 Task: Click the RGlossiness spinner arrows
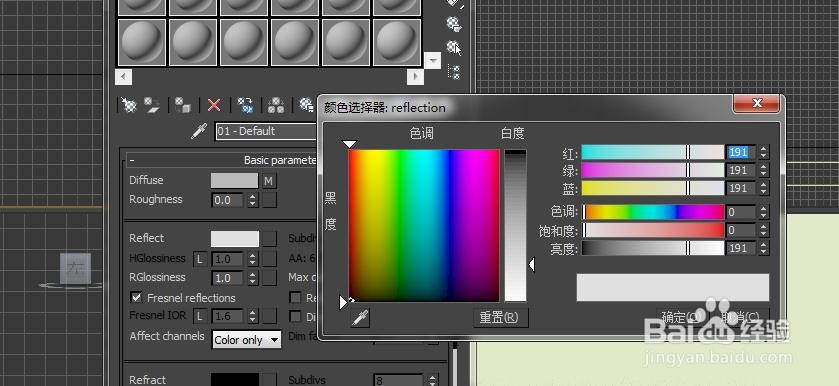(x=253, y=278)
